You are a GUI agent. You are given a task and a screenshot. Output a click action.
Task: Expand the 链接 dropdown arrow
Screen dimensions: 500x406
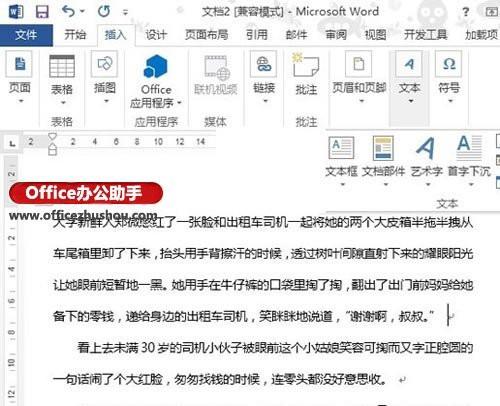tap(265, 101)
